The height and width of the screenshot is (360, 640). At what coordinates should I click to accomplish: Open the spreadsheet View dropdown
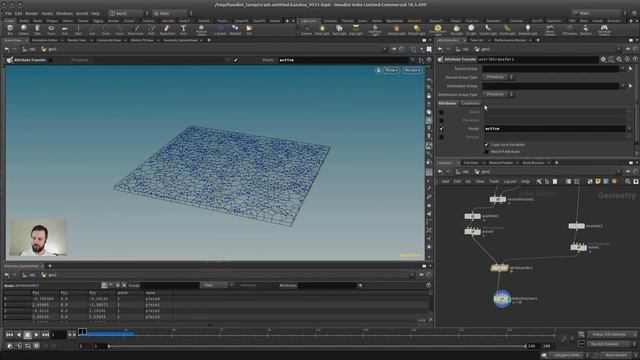tap(216, 285)
